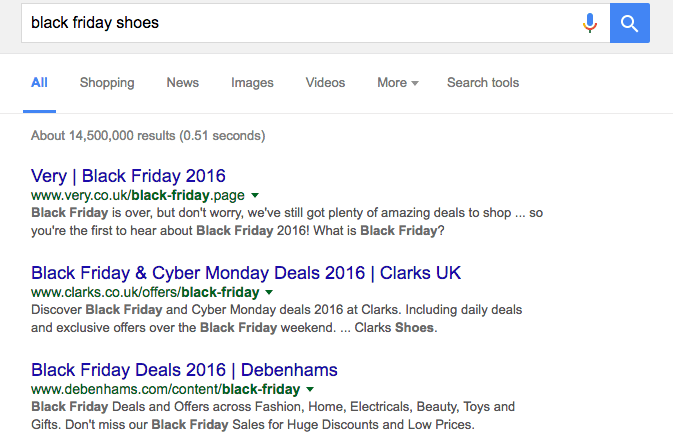
Task: Open Black Friday Deals 2016 Debenhams result
Action: [184, 369]
